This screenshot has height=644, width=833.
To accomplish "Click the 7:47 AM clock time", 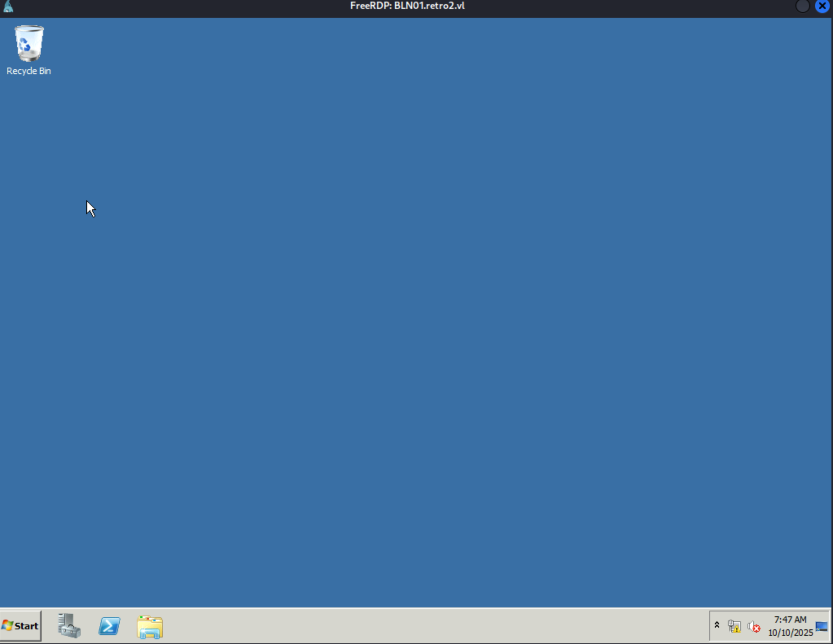I will click(x=790, y=620).
